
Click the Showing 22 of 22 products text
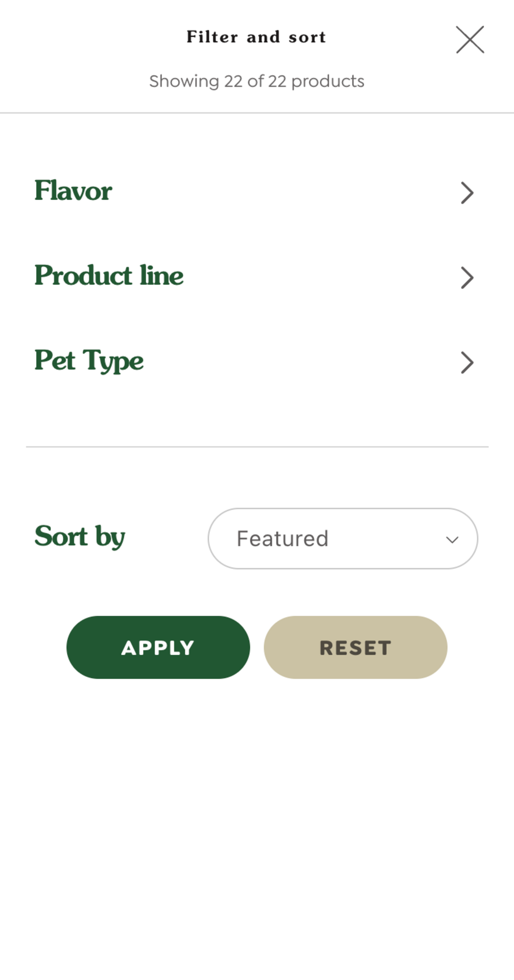pyautogui.click(x=257, y=81)
